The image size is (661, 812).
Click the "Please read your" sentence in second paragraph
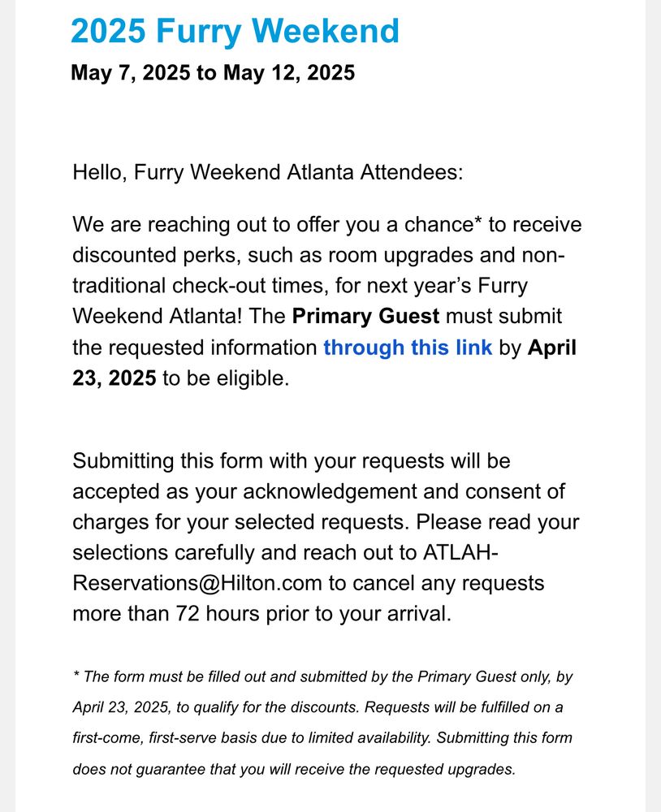(497, 522)
